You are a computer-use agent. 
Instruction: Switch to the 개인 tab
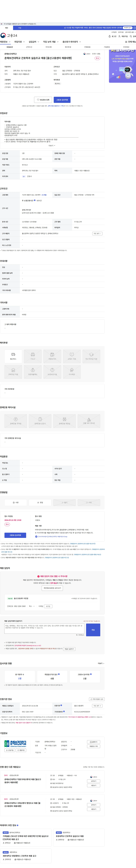(x=6, y=28)
